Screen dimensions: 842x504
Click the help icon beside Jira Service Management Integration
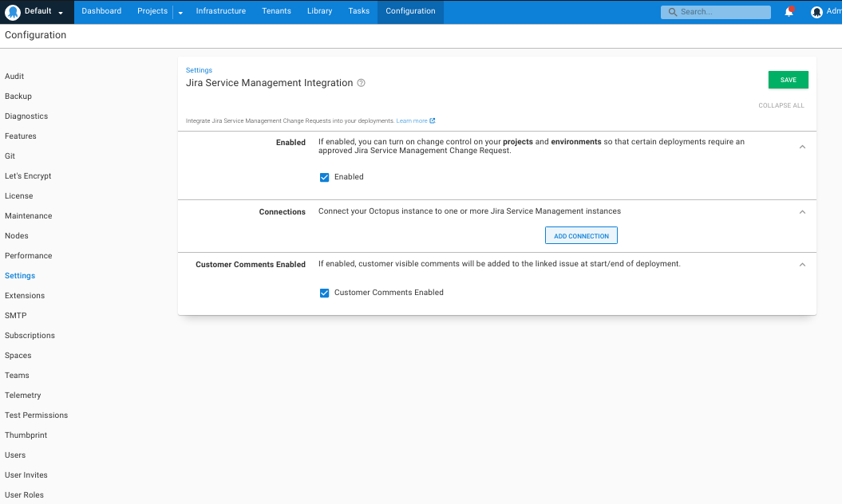[361, 83]
